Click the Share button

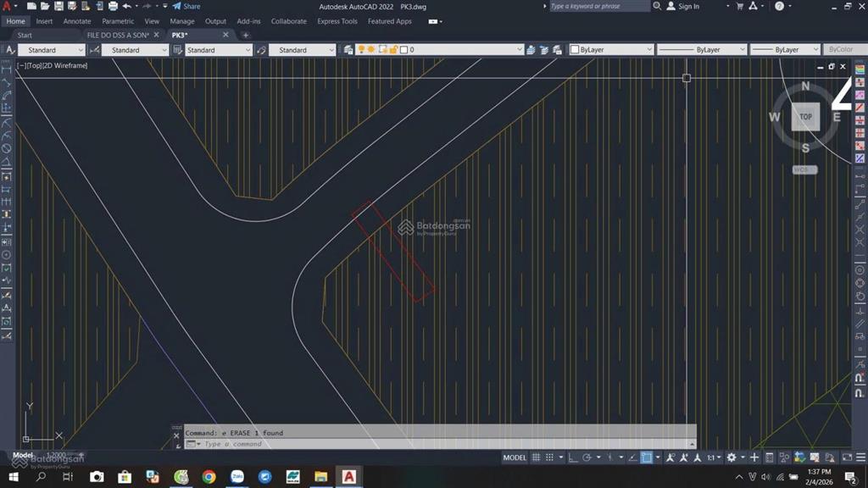point(186,7)
